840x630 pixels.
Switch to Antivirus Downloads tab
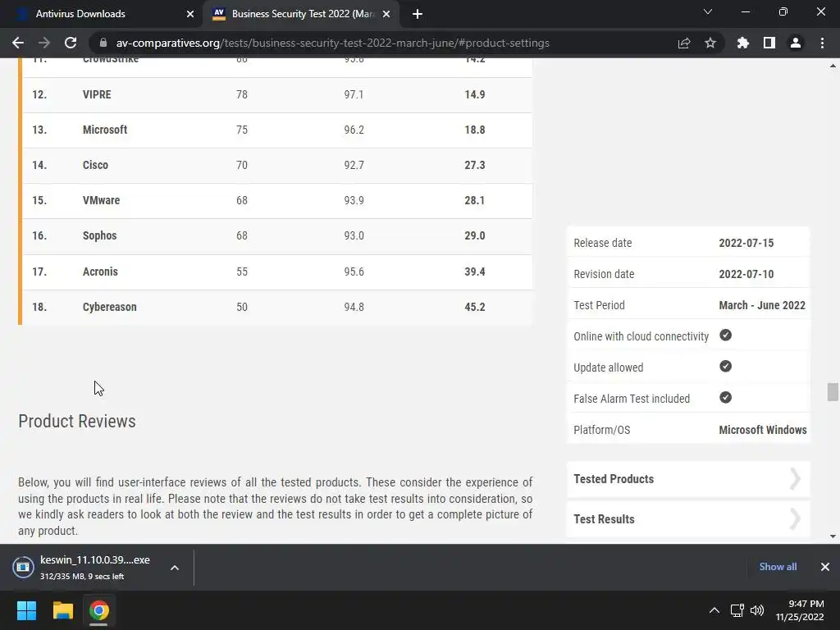(x=102, y=14)
